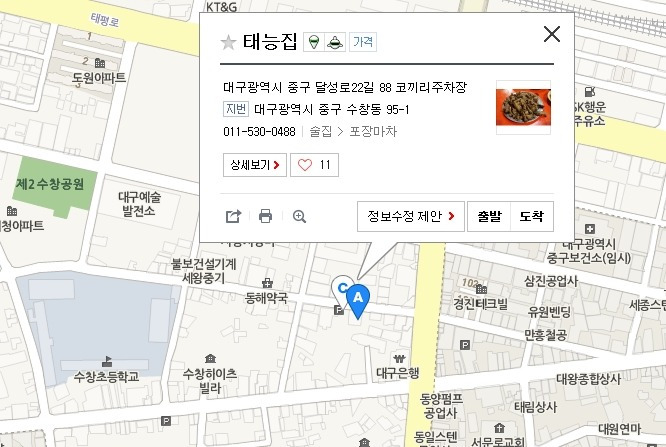Click the print icon in popup footer
This screenshot has height=447, width=666.
(x=265, y=216)
